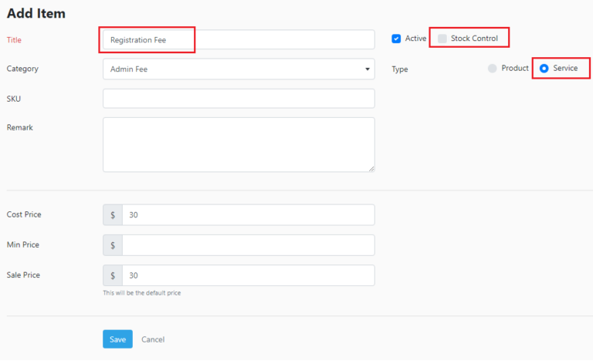Click the Sale Price input field
This screenshot has height=364, width=593.
click(249, 275)
